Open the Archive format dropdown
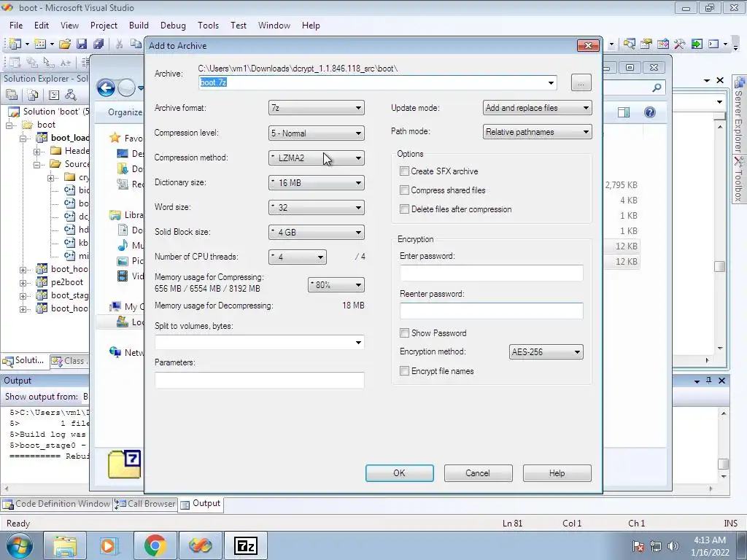This screenshot has height=560, width=747. coord(317,108)
